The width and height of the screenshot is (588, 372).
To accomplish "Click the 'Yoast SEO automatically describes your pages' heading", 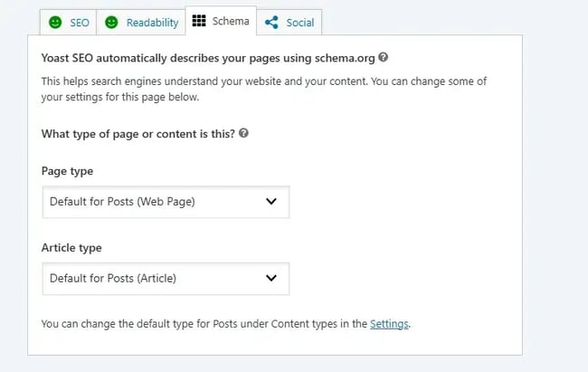I will pyautogui.click(x=208, y=58).
